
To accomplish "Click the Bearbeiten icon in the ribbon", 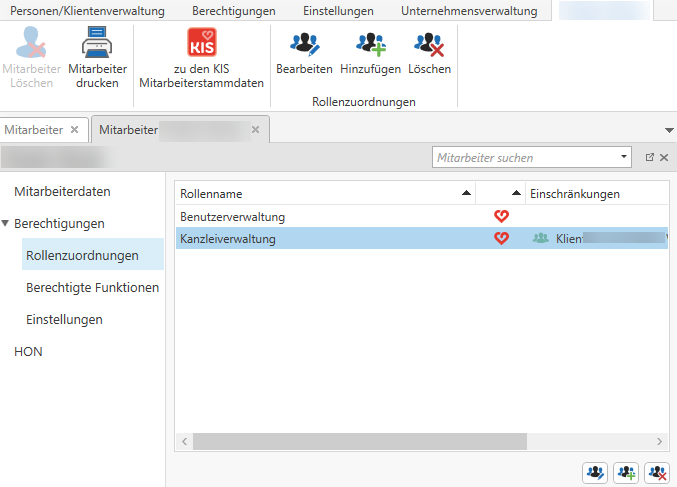I will pyautogui.click(x=304, y=43).
